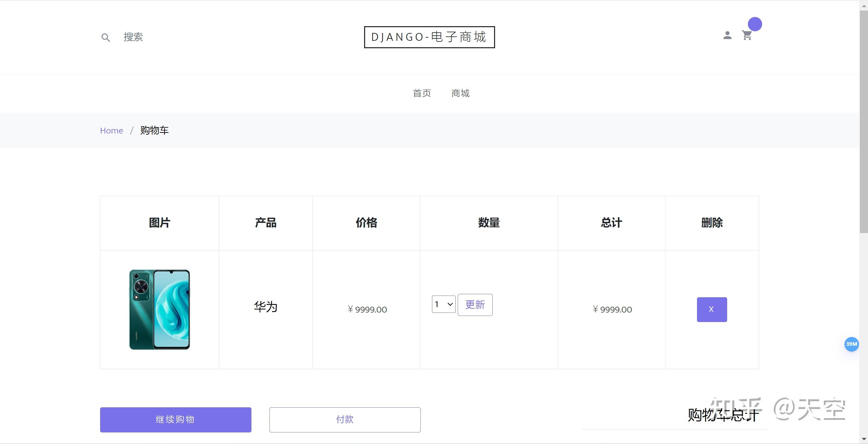
Task: Click the 更新 button to update quantity
Action: click(475, 305)
